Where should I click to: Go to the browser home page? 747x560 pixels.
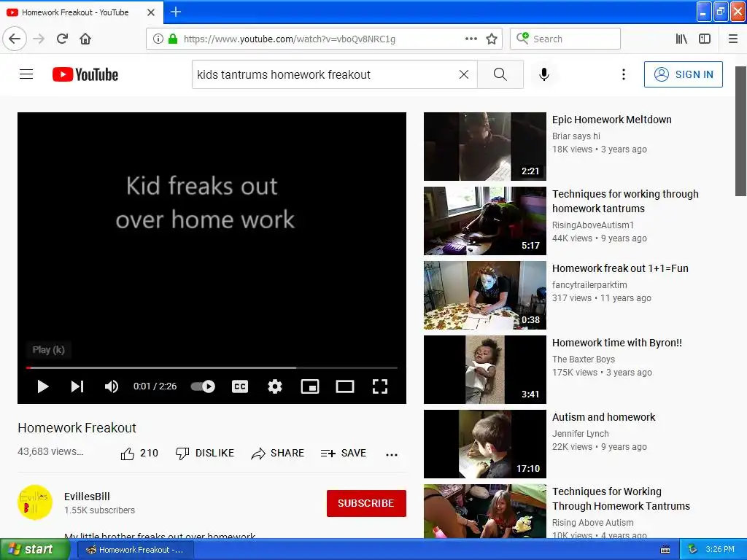tap(85, 39)
